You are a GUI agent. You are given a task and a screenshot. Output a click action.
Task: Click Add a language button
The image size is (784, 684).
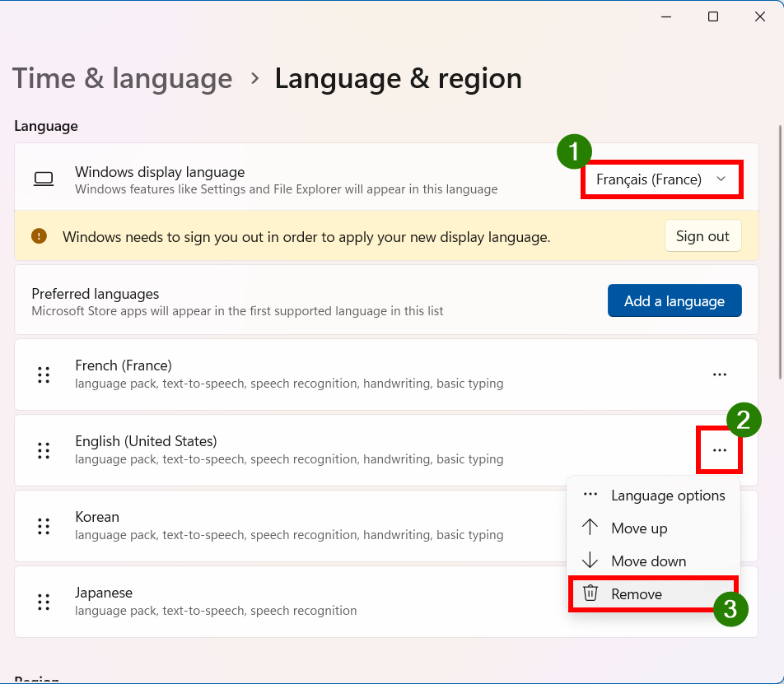click(x=674, y=300)
